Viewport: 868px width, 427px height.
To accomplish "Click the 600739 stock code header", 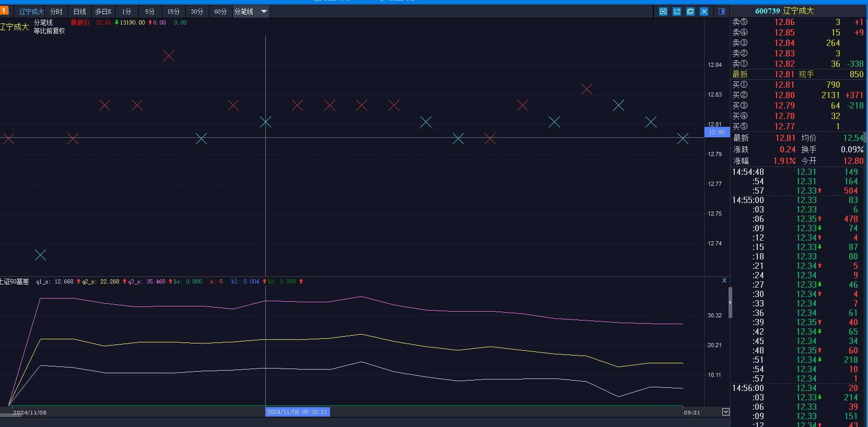I will (767, 11).
